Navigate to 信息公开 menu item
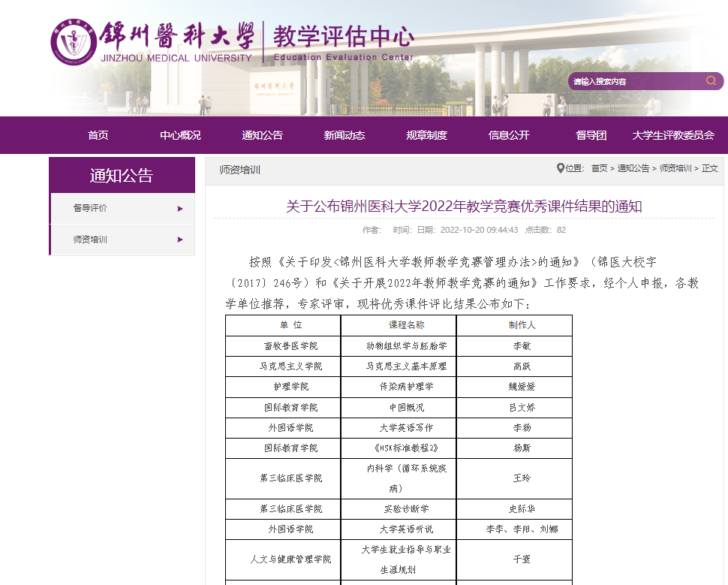The height and width of the screenshot is (585, 728). tap(509, 135)
